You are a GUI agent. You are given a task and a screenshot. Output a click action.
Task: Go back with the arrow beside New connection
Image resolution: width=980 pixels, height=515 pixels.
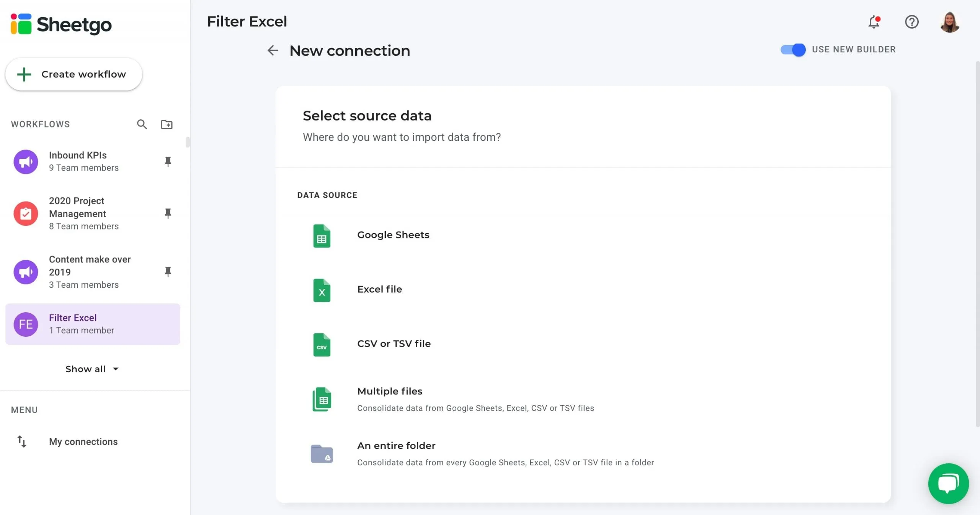(x=273, y=50)
